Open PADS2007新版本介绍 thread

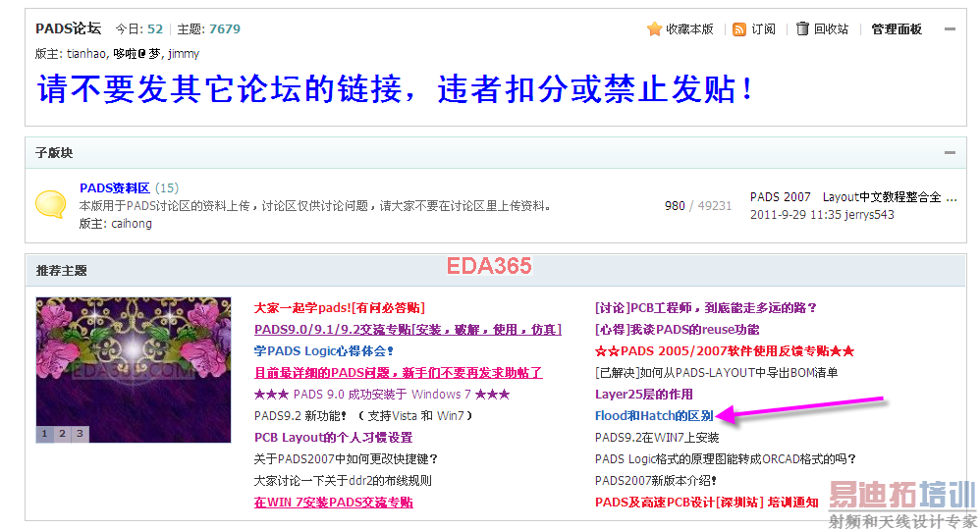(656, 481)
